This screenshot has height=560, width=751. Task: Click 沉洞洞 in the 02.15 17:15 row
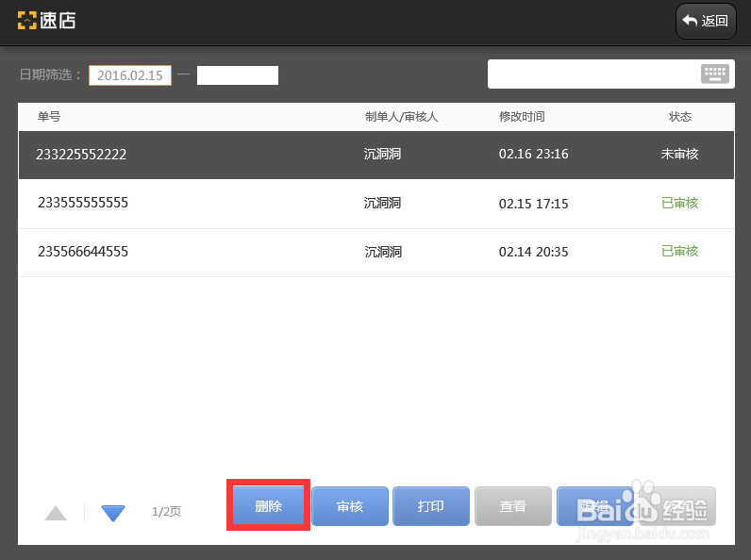(x=382, y=203)
